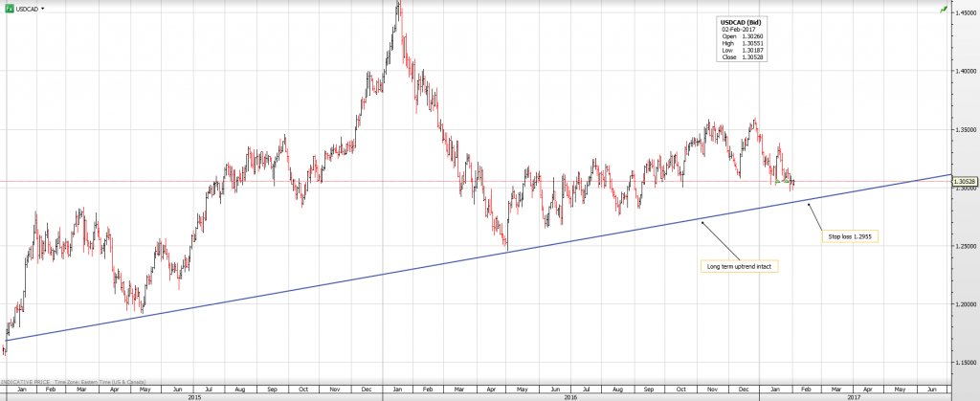Click the green Fx instrument icon
The width and height of the screenshot is (980, 401).
click(x=9, y=8)
